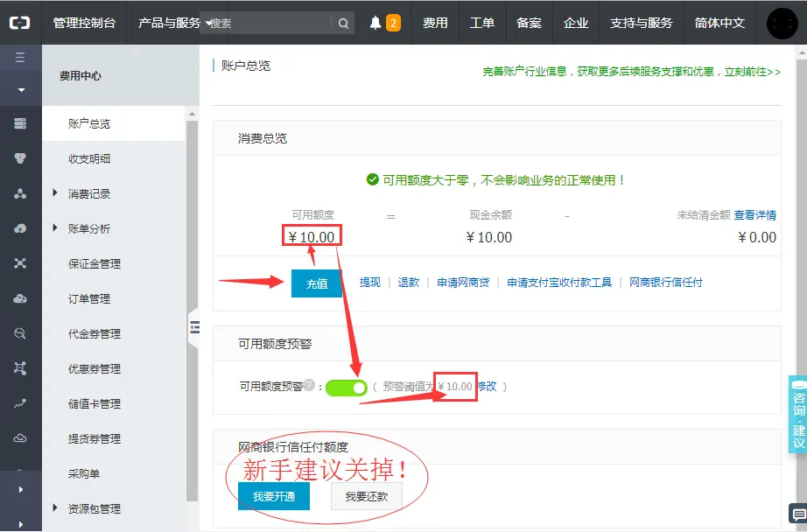Open the cloud with lightning icon in sidebar

(x=20, y=228)
